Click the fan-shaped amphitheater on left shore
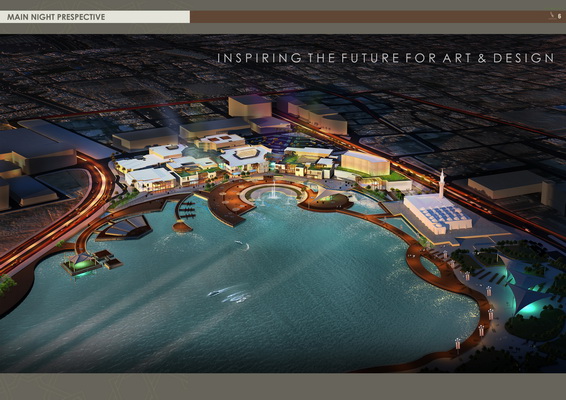This screenshot has height=400, width=566. click(124, 228)
